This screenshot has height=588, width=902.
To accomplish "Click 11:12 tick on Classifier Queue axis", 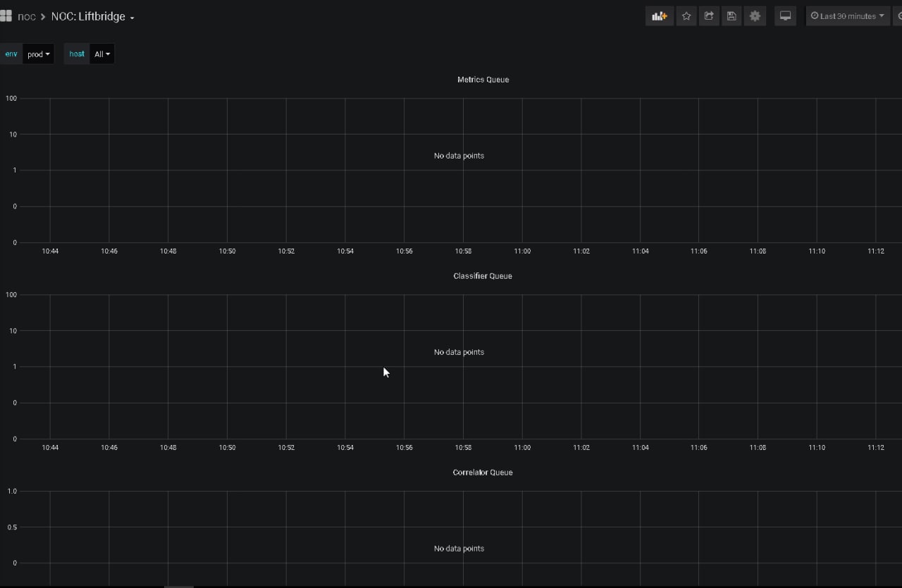I will pyautogui.click(x=876, y=448).
